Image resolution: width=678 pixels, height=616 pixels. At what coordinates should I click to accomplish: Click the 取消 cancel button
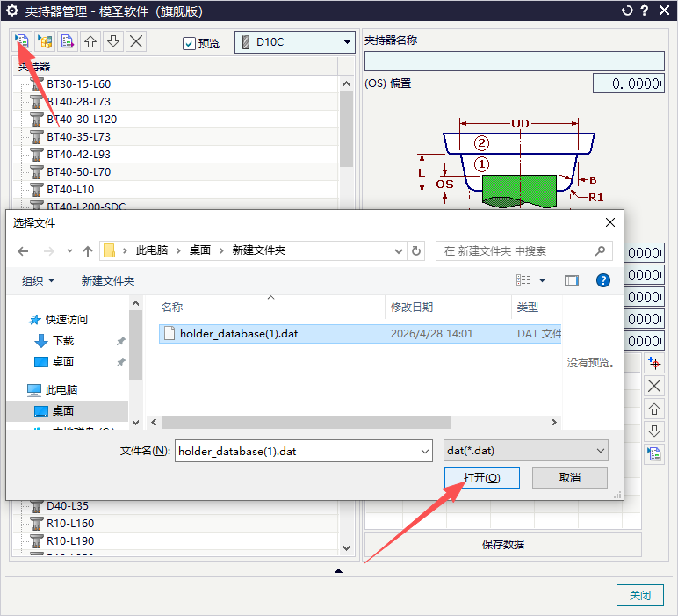pyautogui.click(x=569, y=477)
